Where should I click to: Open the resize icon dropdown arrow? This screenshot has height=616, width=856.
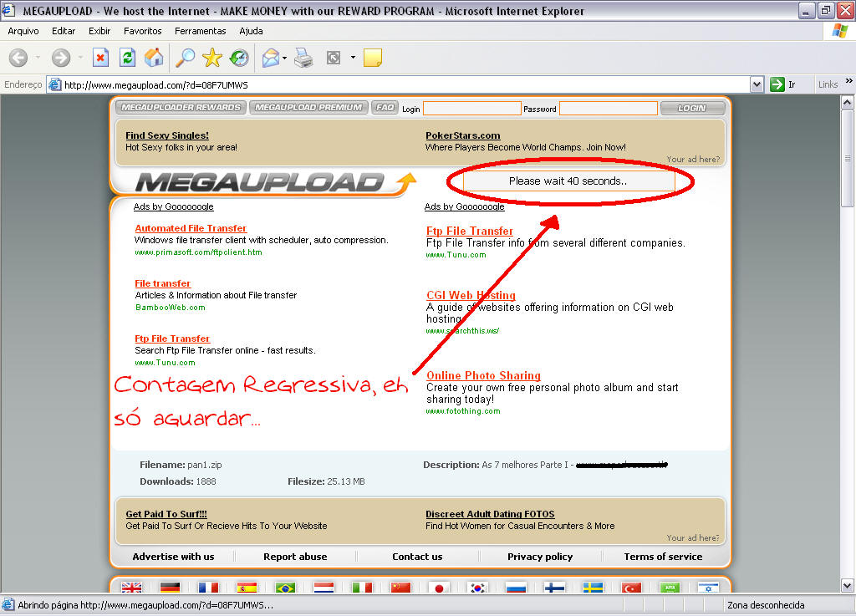tap(353, 58)
